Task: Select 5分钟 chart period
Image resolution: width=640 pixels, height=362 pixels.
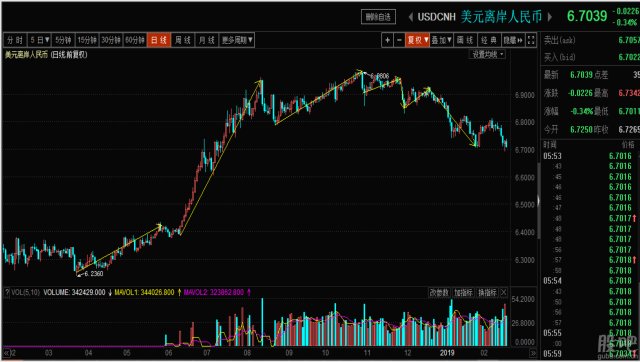Action: 63,40
